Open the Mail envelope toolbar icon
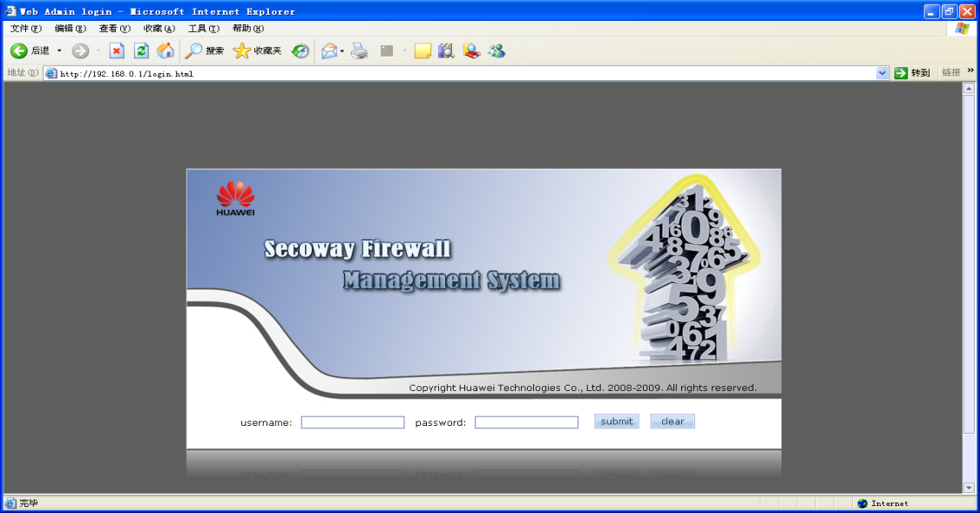Viewport: 980px width, 513px height. point(328,51)
